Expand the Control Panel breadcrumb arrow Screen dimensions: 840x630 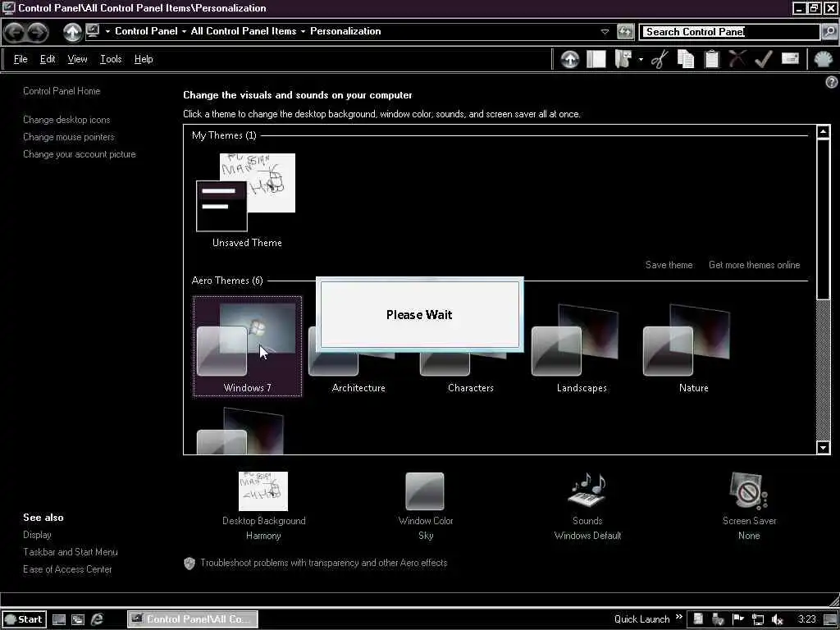click(185, 32)
